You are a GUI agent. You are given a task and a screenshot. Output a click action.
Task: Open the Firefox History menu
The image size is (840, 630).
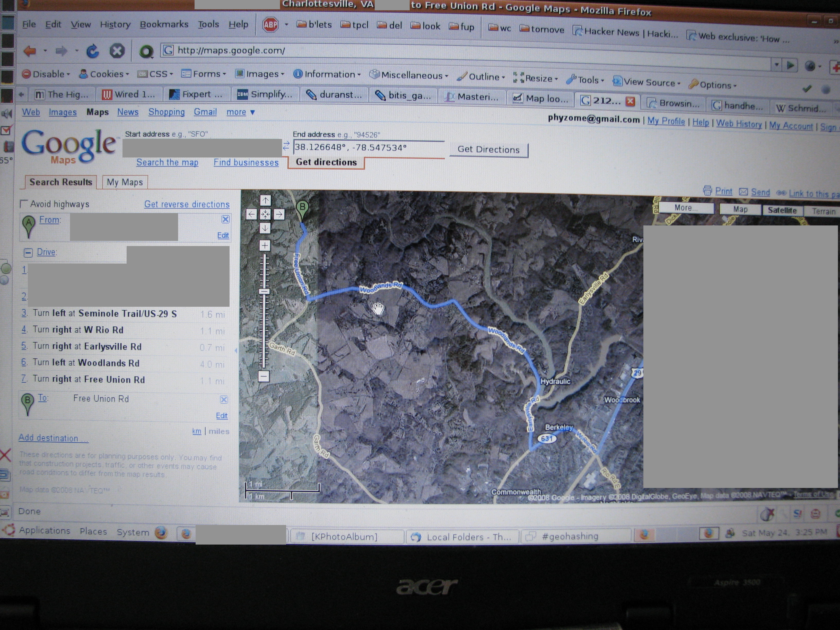(116, 25)
